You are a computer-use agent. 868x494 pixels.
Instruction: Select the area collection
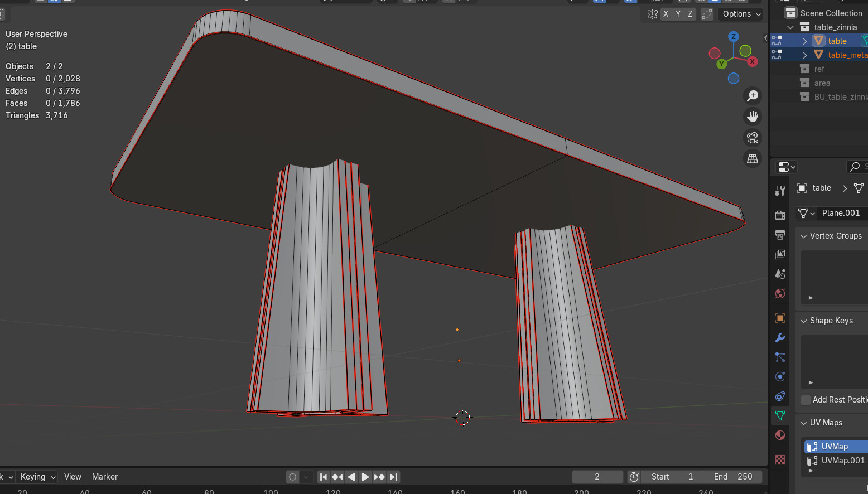tap(822, 83)
